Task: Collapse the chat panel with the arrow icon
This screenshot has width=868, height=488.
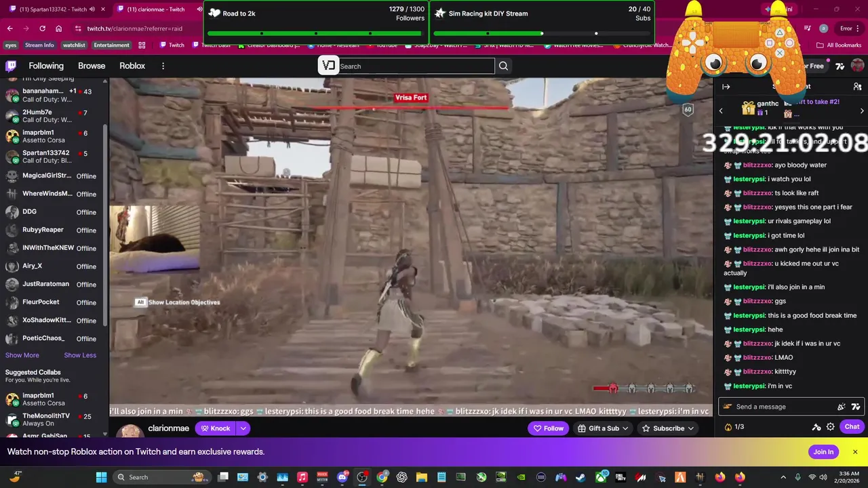Action: click(x=726, y=87)
